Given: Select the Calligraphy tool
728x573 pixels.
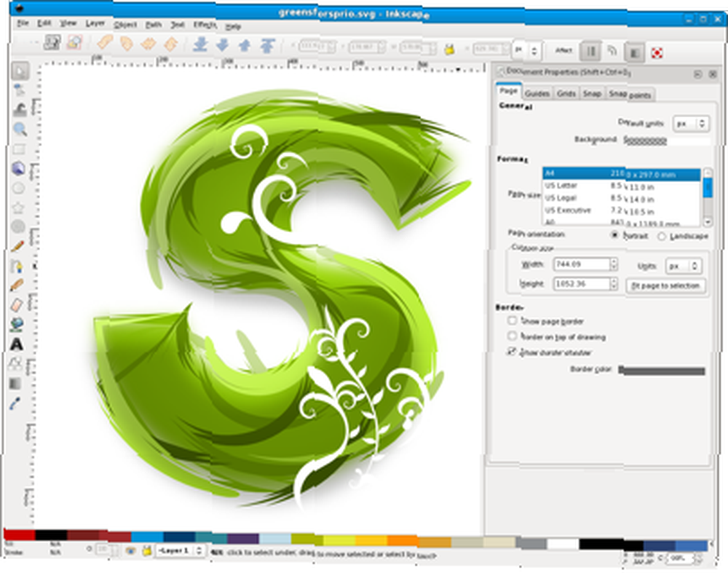Looking at the screenshot, I should click(17, 285).
